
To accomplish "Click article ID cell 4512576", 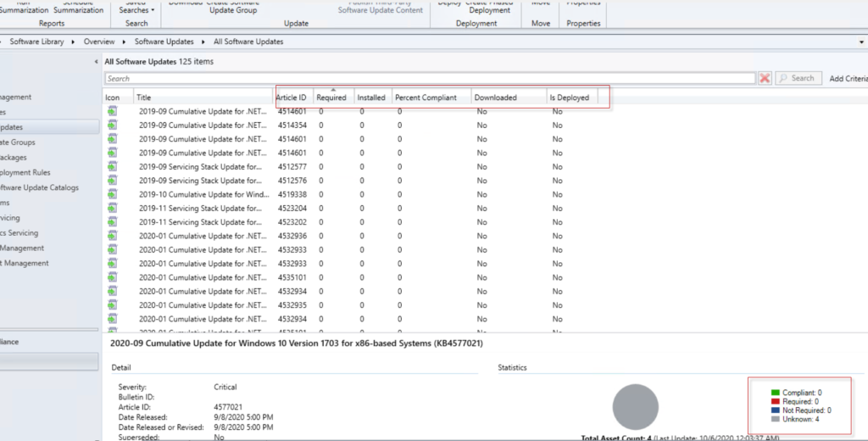I will coord(292,181).
